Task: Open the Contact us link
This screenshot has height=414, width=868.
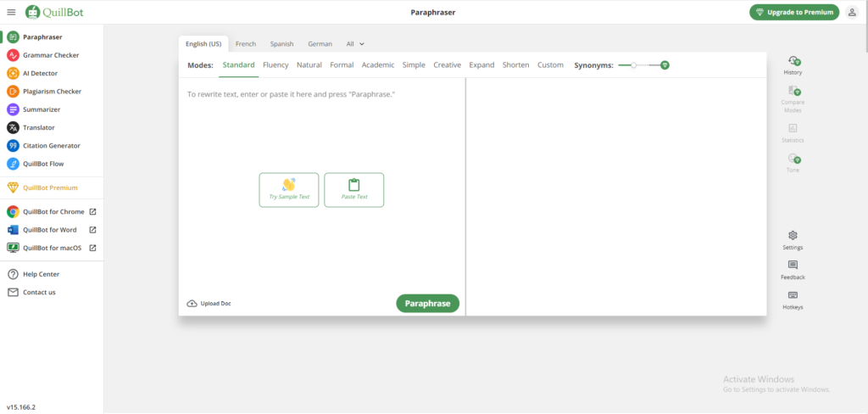Action: coord(39,293)
